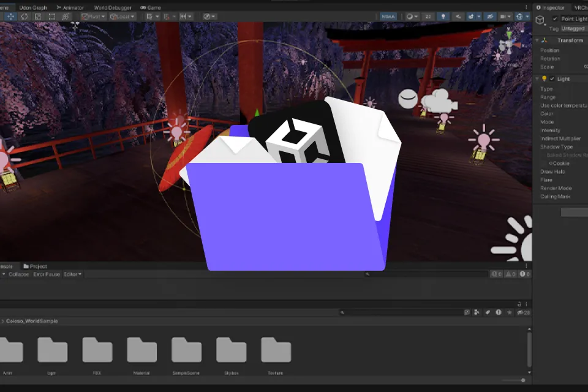Open the Inspector tab
Image resolution: width=588 pixels, height=392 pixels.
tap(550, 7)
